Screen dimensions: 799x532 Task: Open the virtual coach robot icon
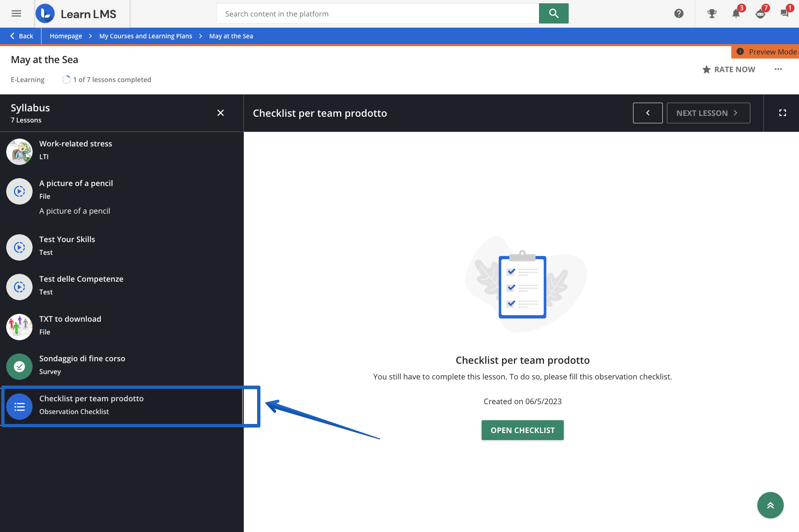[760, 14]
